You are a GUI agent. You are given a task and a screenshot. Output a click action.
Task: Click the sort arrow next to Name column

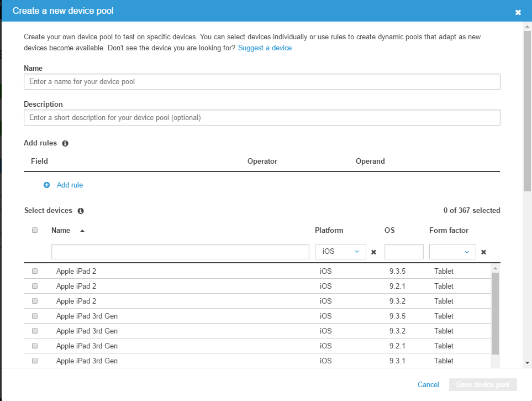(x=82, y=231)
